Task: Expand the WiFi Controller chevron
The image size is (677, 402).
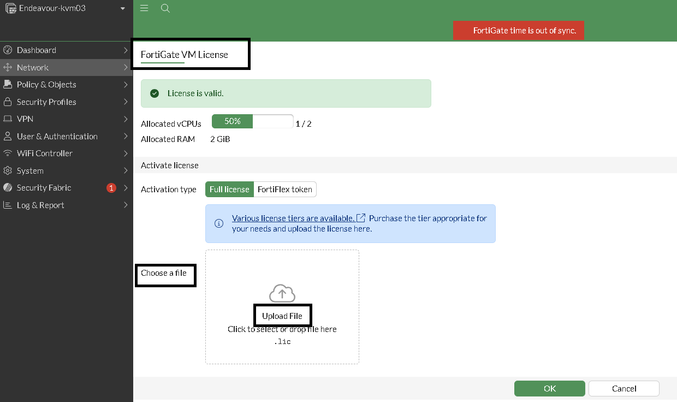Action: [x=125, y=153]
